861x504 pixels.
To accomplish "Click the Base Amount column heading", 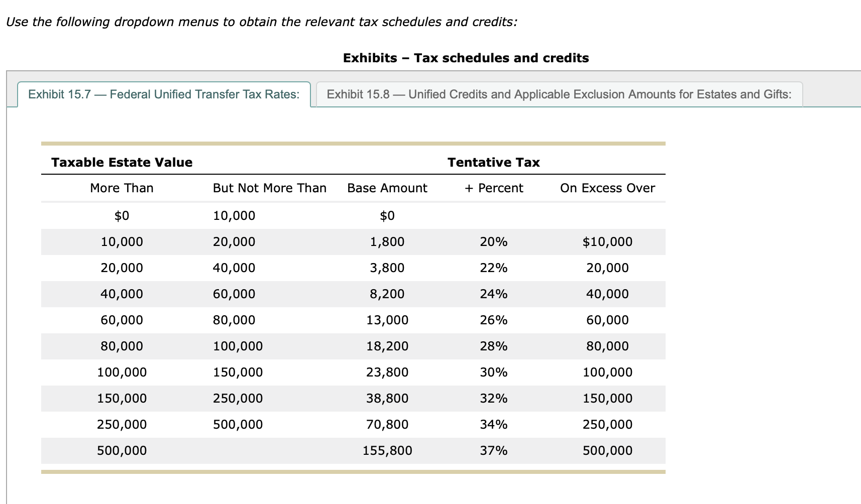I will (387, 188).
